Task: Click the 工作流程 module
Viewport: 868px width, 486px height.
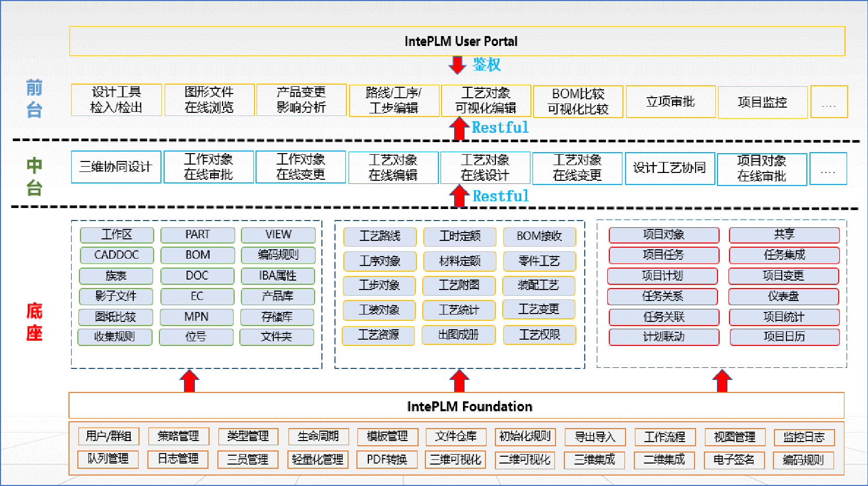Action: (665, 437)
